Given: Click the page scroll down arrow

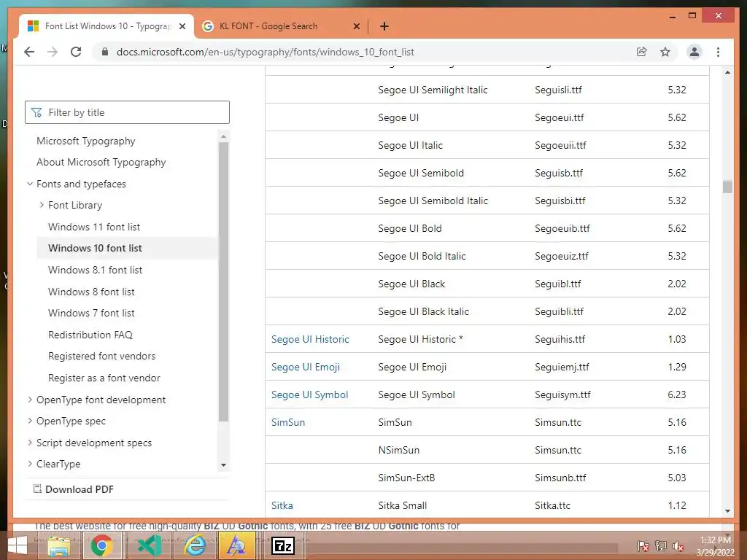Looking at the screenshot, I should (x=727, y=511).
